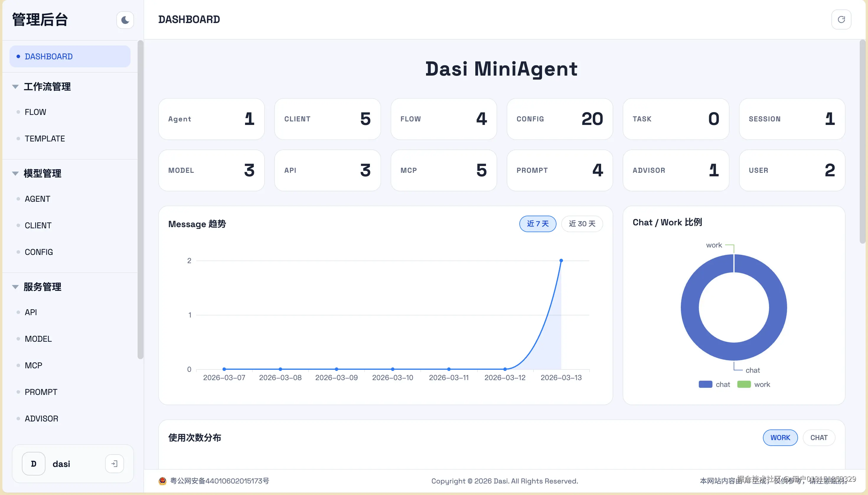The height and width of the screenshot is (495, 868).
Task: Click the 粤公网安备 registration link
Action: point(220,481)
